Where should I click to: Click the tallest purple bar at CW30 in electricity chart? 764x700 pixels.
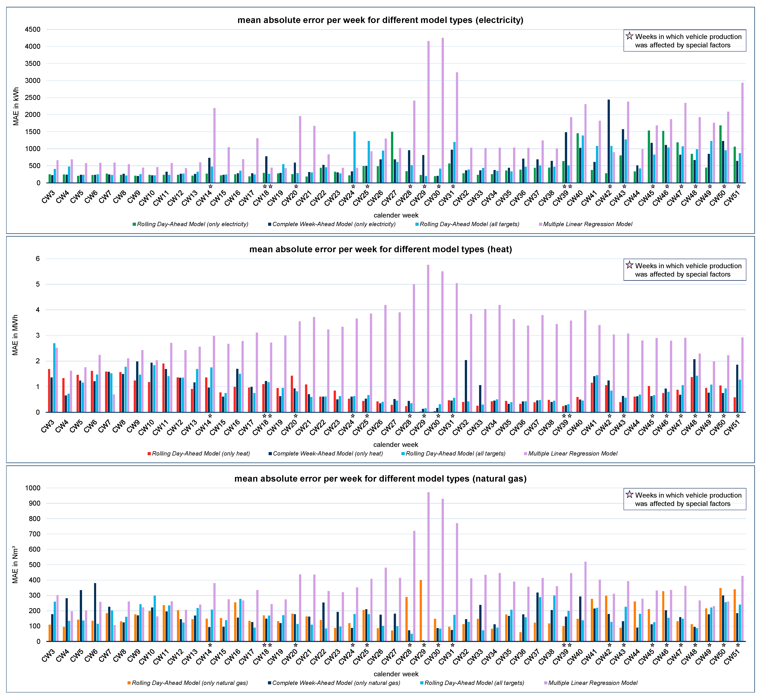[443, 110]
